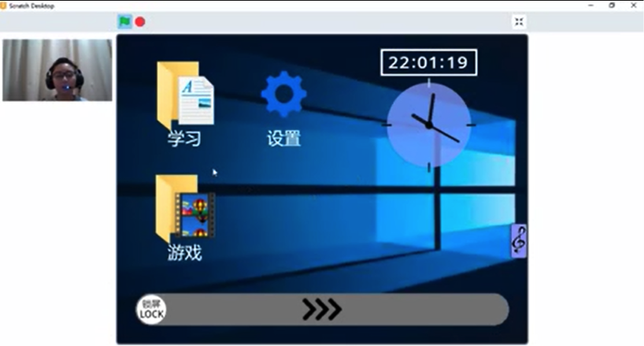Close the Scratch Desktop window
Viewport: 644px width, 346px height.
click(634, 6)
